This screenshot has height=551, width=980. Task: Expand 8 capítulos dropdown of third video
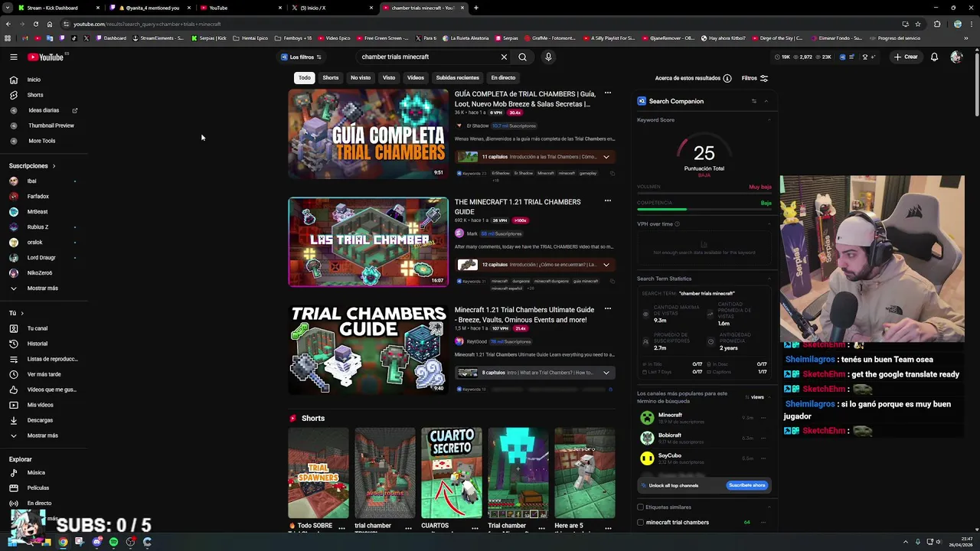point(606,373)
